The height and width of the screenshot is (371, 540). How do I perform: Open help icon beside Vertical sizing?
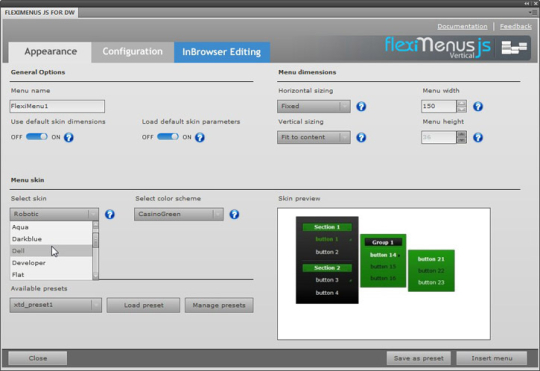[361, 137]
